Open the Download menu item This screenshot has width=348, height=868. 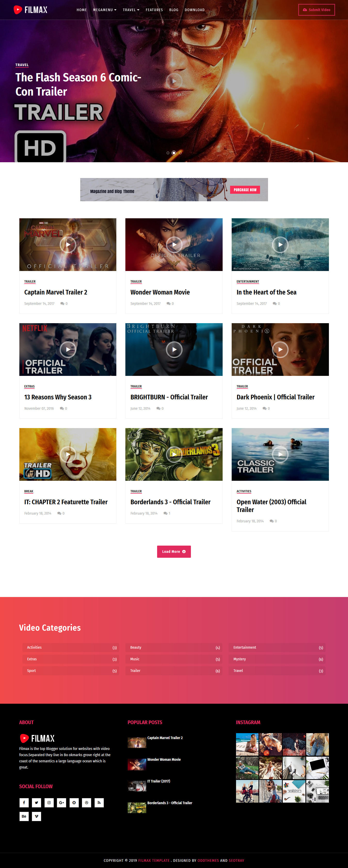point(195,10)
